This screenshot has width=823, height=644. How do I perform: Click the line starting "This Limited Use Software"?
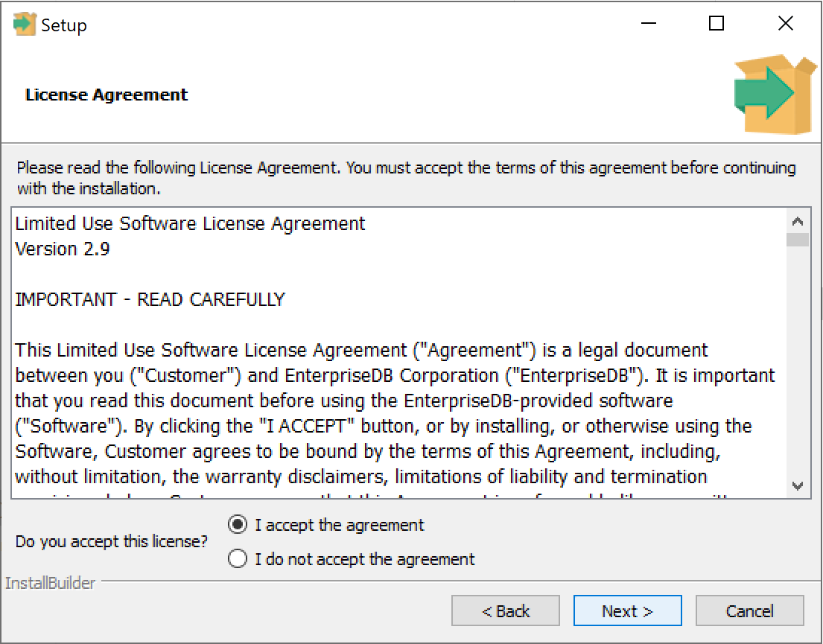pyautogui.click(x=362, y=350)
